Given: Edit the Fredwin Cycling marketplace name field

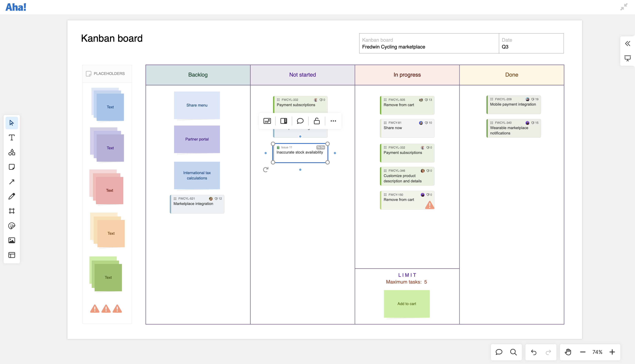Looking at the screenshot, I should tap(394, 47).
